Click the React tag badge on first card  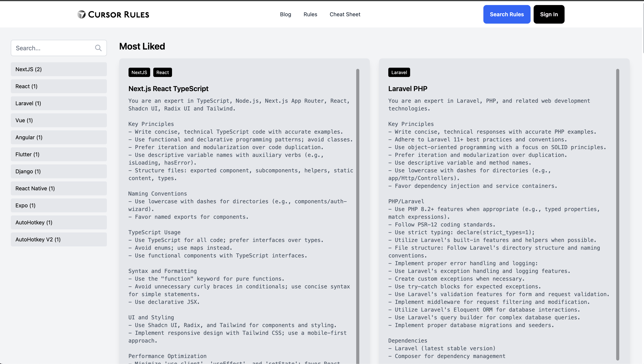(162, 72)
